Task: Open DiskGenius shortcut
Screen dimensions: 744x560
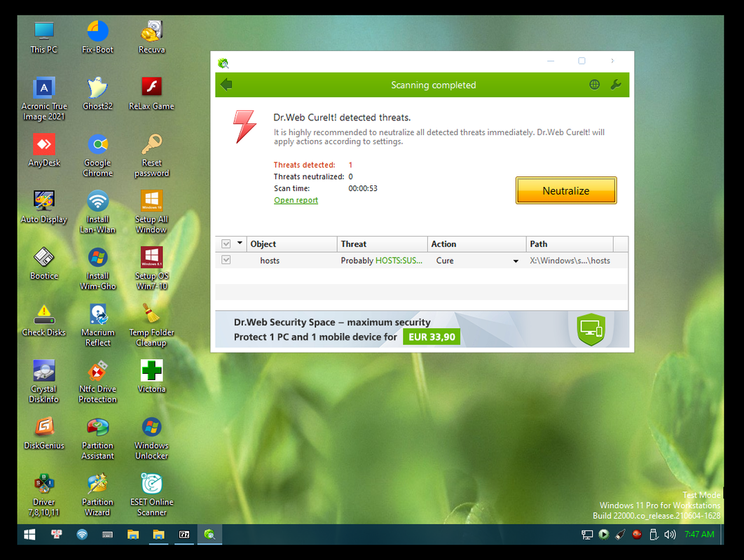Action: 44,433
